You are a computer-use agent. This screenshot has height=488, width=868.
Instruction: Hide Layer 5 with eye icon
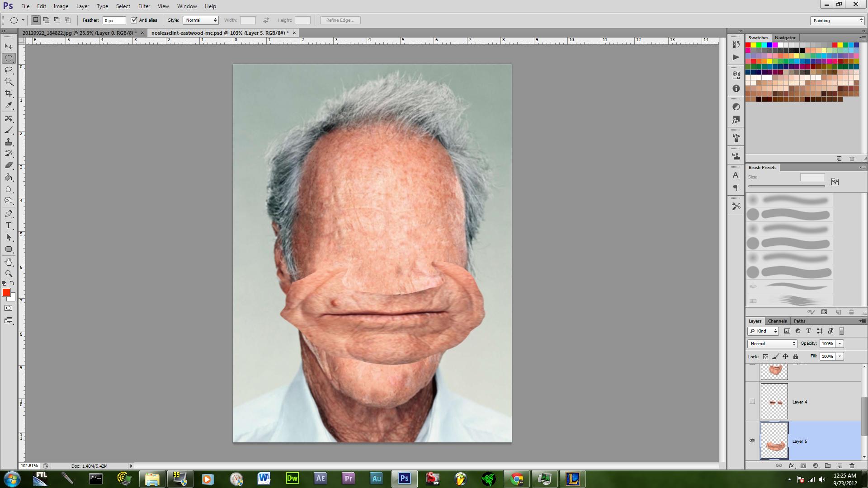752,441
